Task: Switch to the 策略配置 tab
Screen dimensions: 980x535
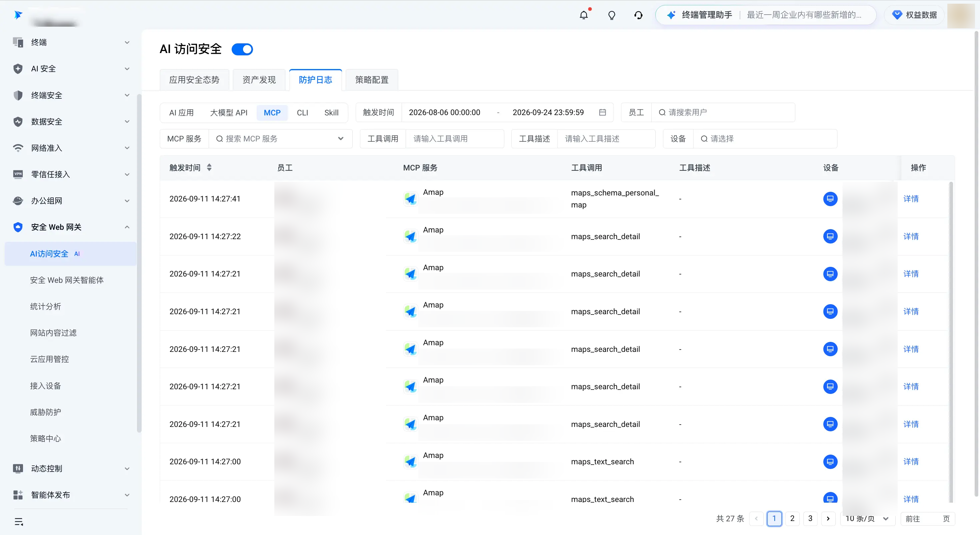Action: pyautogui.click(x=372, y=80)
